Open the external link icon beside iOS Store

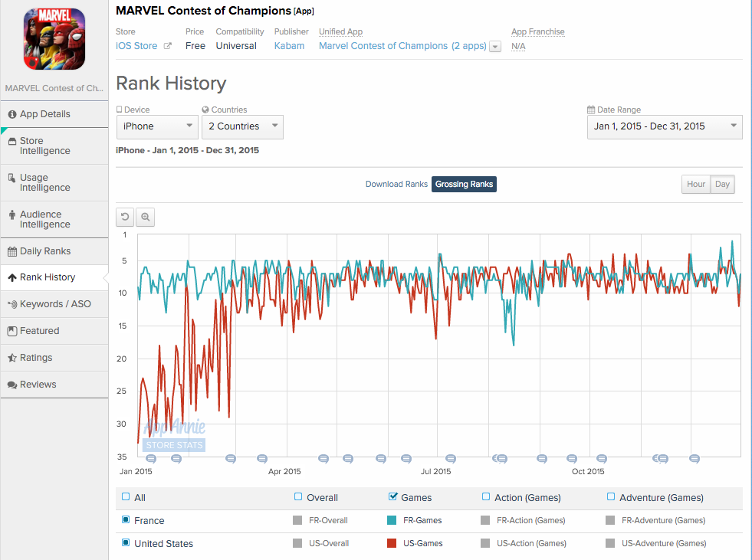pyautogui.click(x=167, y=46)
